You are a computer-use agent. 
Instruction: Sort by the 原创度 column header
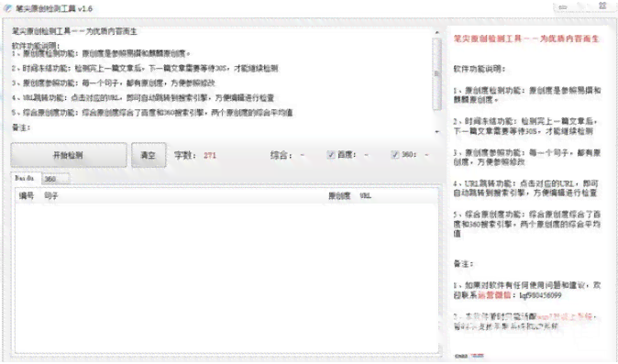click(339, 196)
